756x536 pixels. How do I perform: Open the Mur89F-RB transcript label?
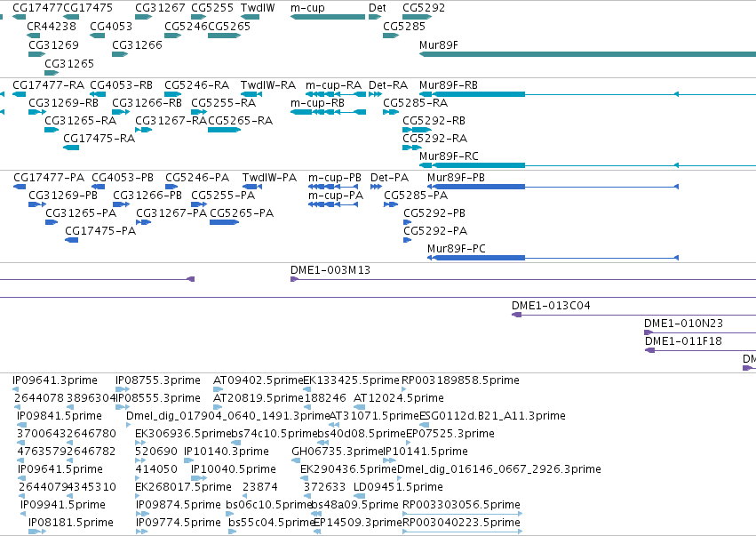tap(449, 85)
